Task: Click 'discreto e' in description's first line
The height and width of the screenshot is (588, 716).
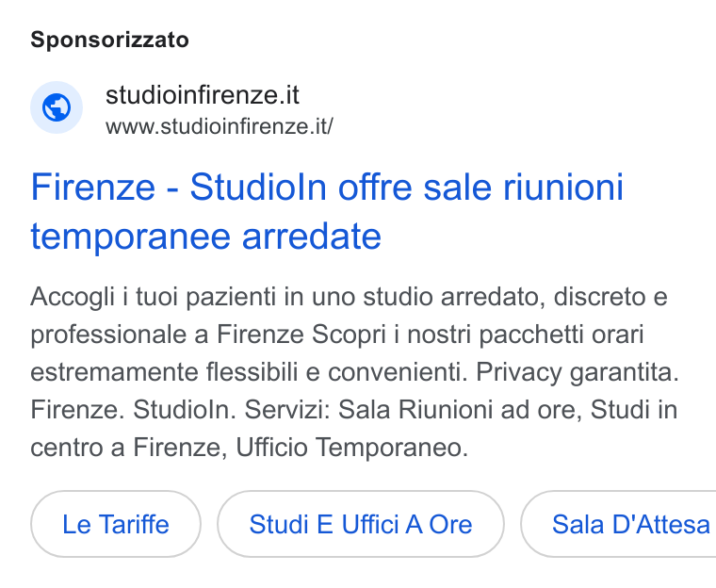Action: [610, 297]
